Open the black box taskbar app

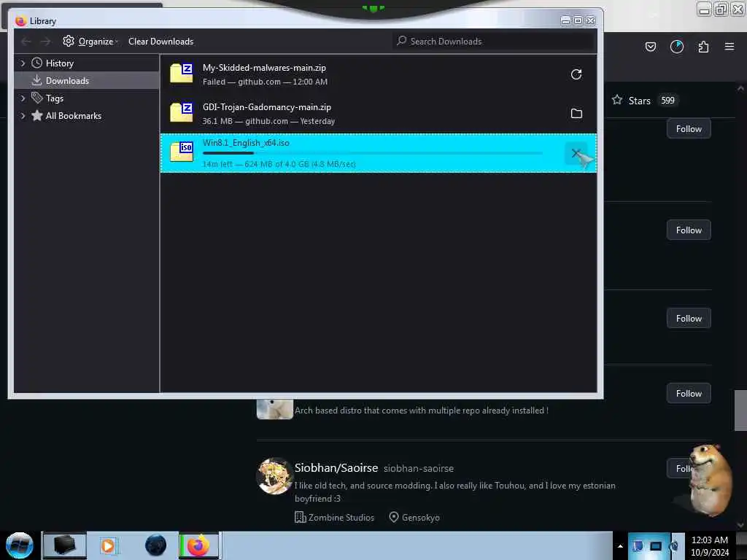point(65,545)
